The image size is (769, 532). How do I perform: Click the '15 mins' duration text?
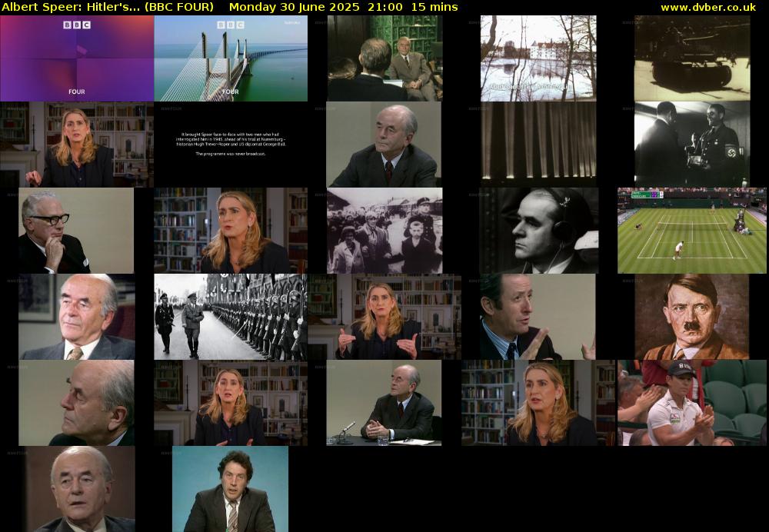pyautogui.click(x=434, y=7)
